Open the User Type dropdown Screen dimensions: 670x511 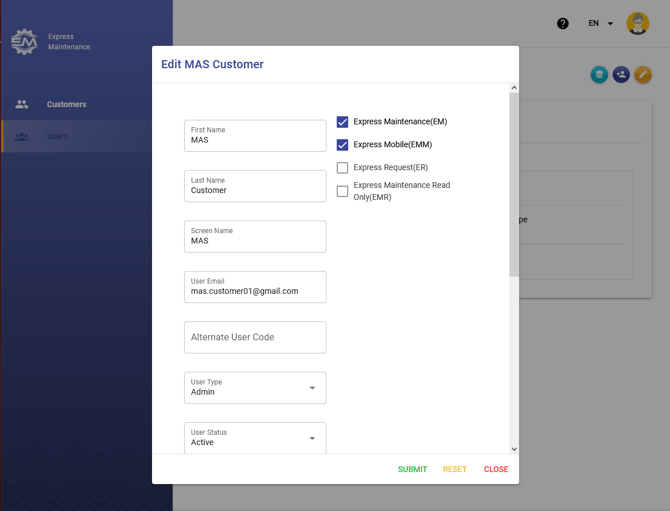point(255,388)
